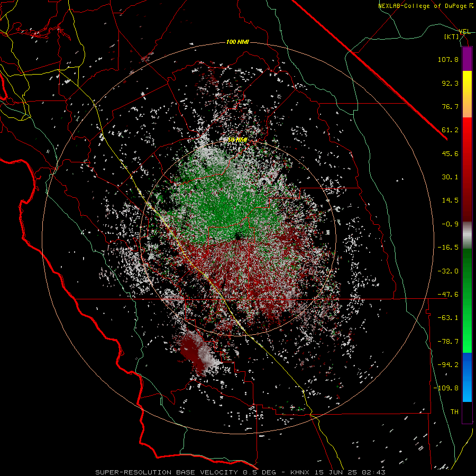The image size is (476, 476).
Task: Click the 107.8 velocity scale value
Action: point(448,59)
